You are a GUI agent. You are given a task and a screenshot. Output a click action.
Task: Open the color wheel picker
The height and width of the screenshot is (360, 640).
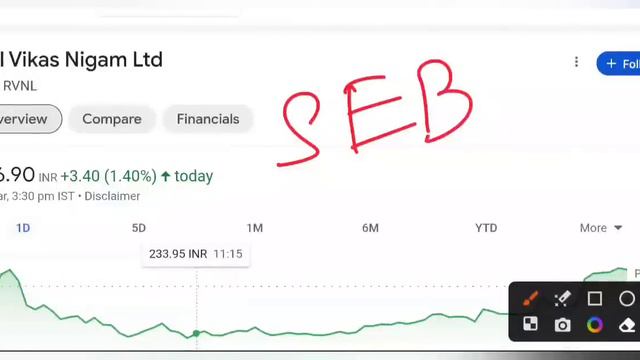point(595,325)
